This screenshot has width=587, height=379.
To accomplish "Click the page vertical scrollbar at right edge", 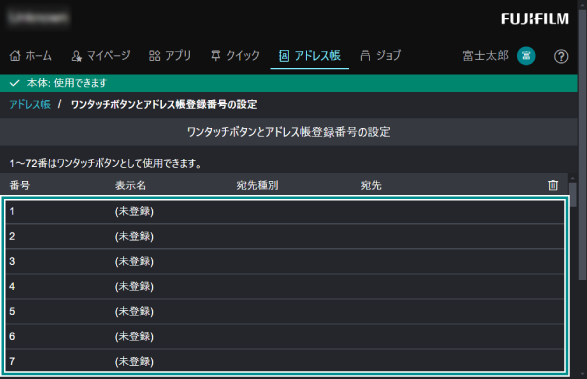I will (x=583, y=144).
